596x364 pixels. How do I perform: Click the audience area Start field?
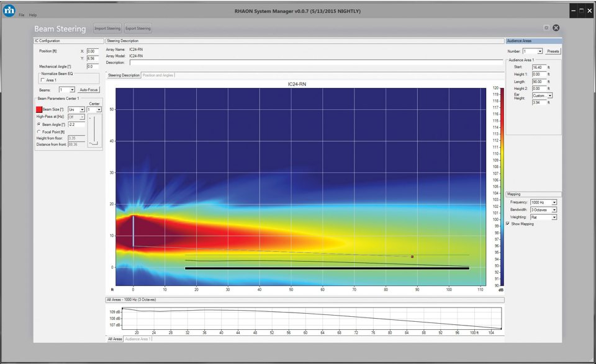coord(539,68)
